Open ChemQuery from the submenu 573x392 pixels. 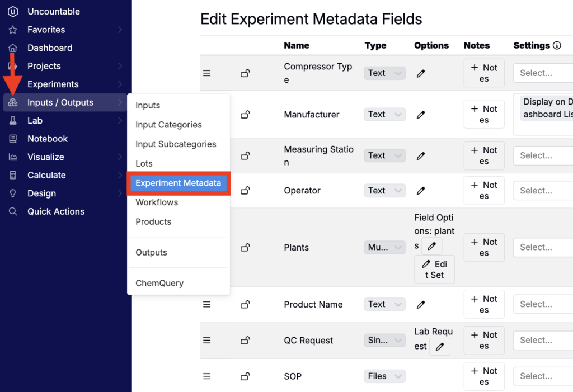[159, 283]
